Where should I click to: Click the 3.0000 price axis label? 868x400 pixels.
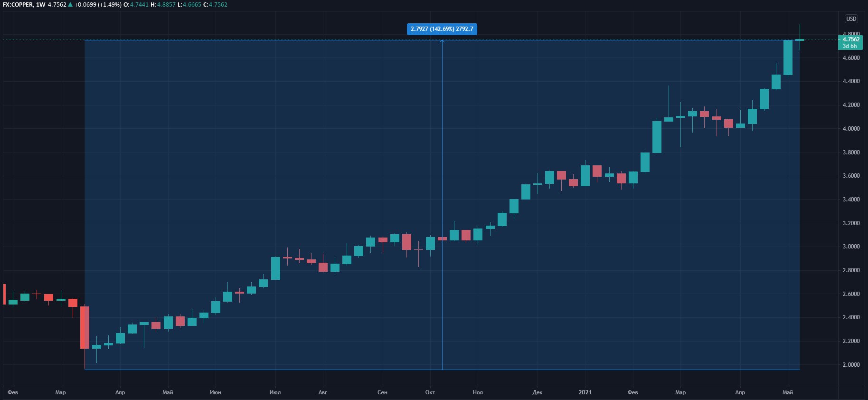point(850,247)
